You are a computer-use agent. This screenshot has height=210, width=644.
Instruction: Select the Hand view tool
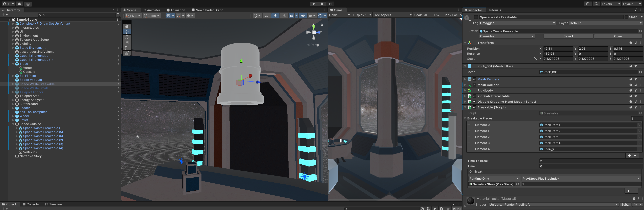[126, 26]
